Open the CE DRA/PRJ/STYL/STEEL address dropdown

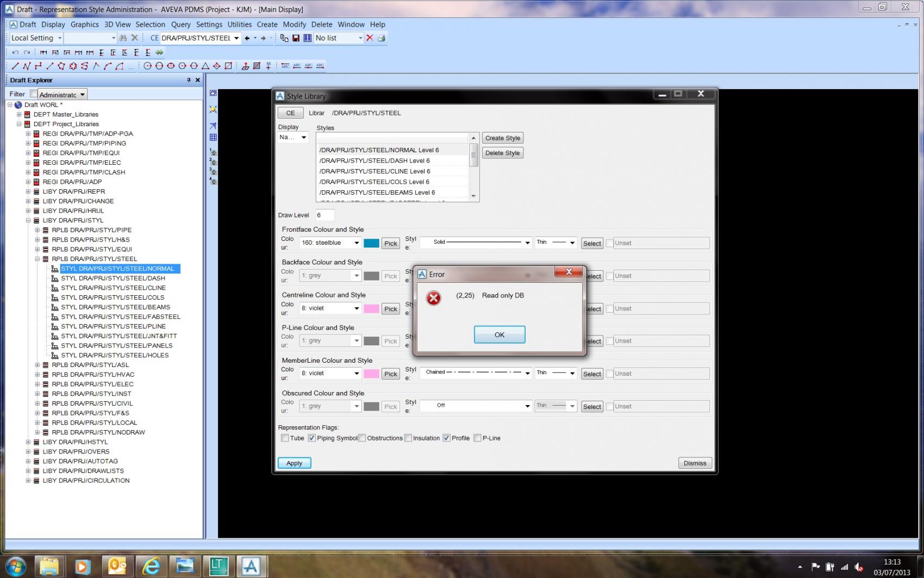click(x=236, y=38)
